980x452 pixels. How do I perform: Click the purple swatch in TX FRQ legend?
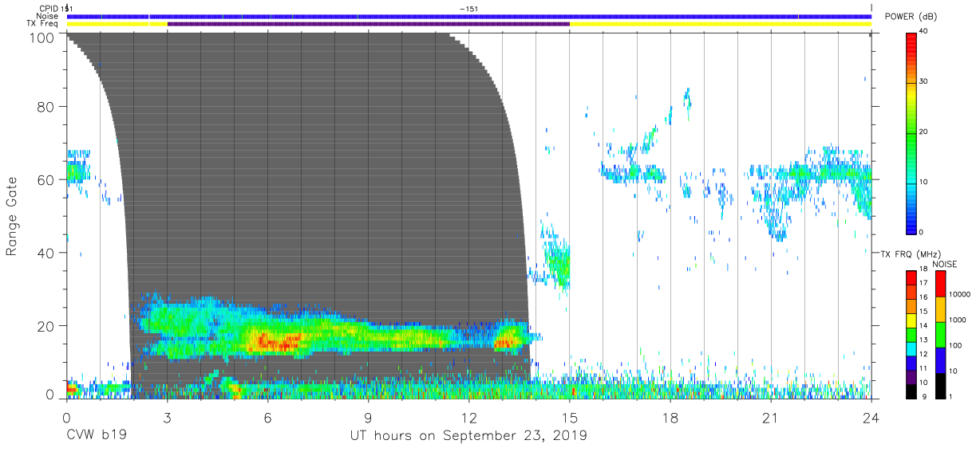[x=911, y=376]
